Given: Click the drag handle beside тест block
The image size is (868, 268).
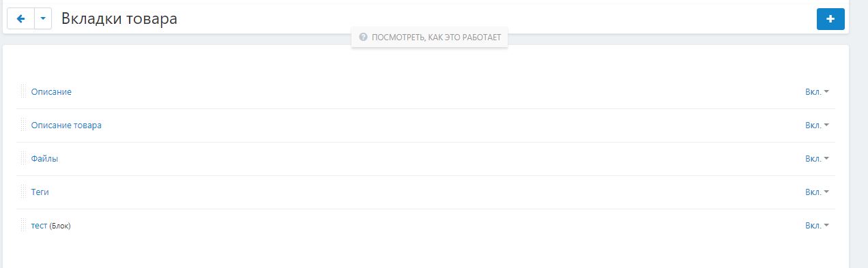Looking at the screenshot, I should click(x=23, y=225).
